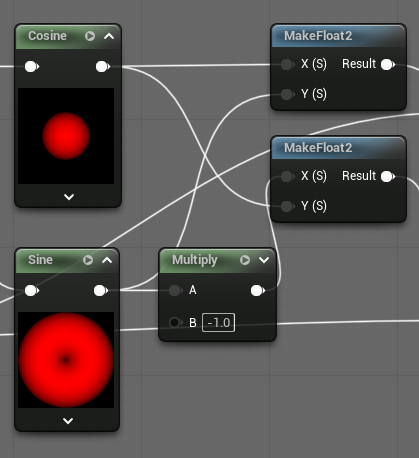Viewport: 419px width, 458px height.
Task: Toggle live preview on the Multiply node
Action: 245,260
